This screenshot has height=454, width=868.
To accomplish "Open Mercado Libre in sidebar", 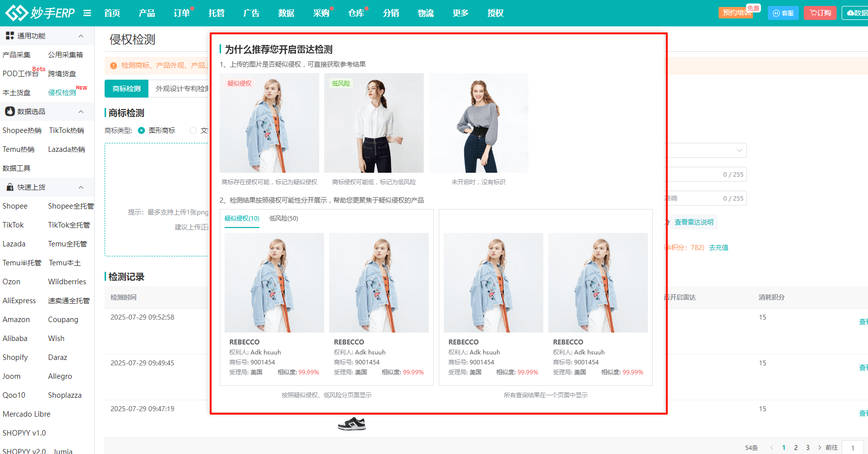I will pos(26,414).
